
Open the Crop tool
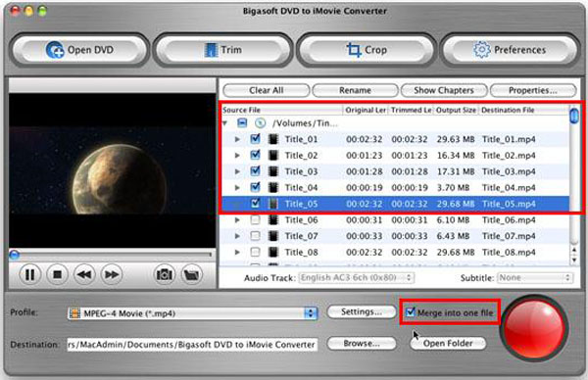click(x=367, y=50)
